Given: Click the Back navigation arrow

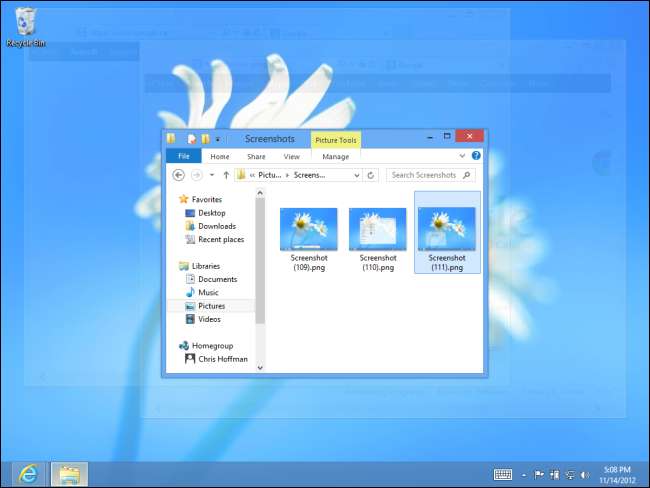Looking at the screenshot, I should pos(179,175).
